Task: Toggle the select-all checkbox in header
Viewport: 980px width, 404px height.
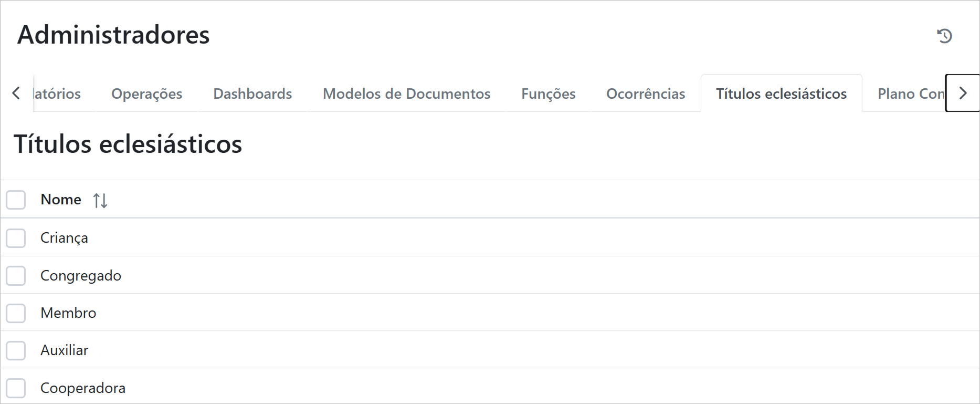Action: (16, 200)
